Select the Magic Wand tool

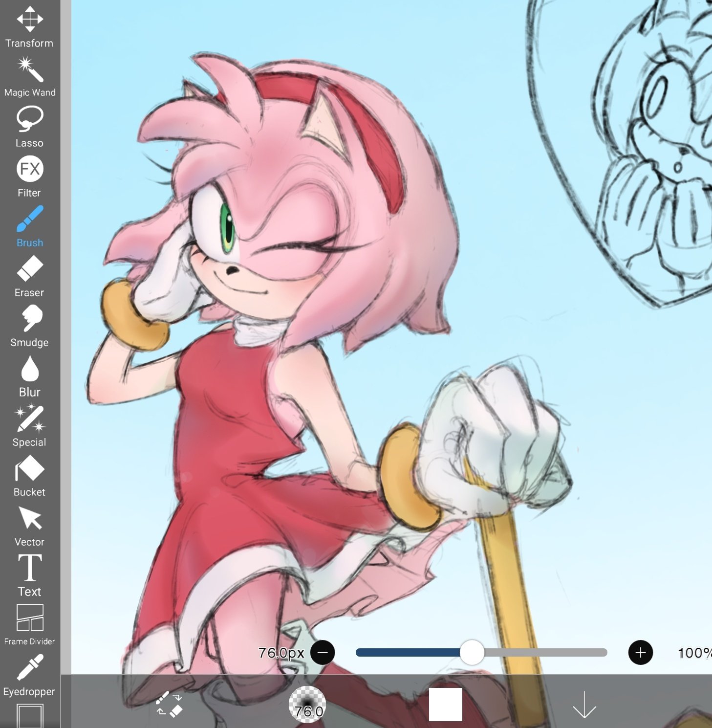[30, 77]
